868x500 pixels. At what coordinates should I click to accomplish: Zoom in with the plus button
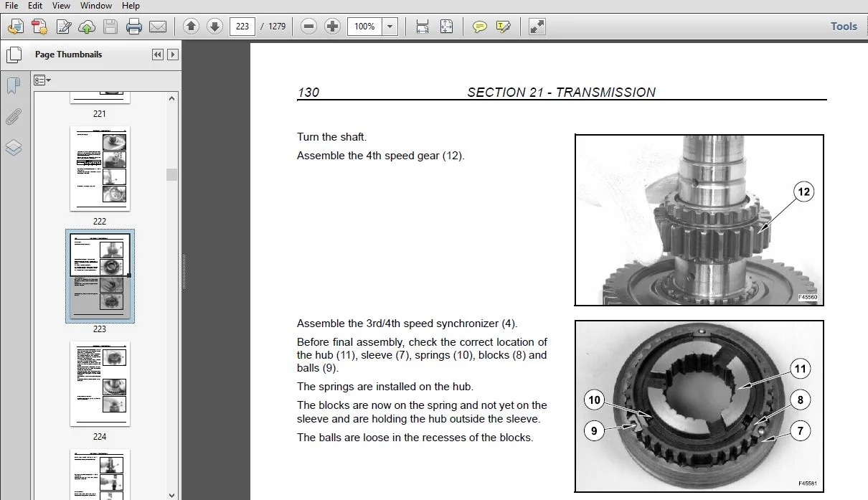[332, 27]
